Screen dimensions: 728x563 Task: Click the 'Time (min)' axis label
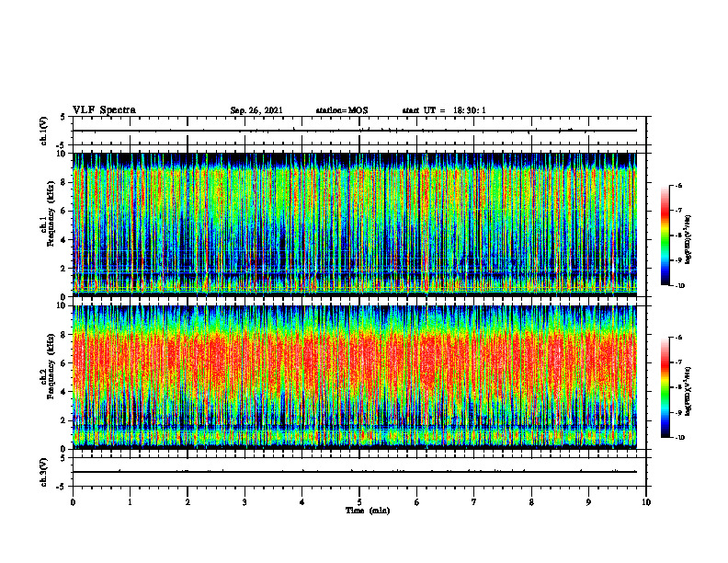[x=368, y=511]
